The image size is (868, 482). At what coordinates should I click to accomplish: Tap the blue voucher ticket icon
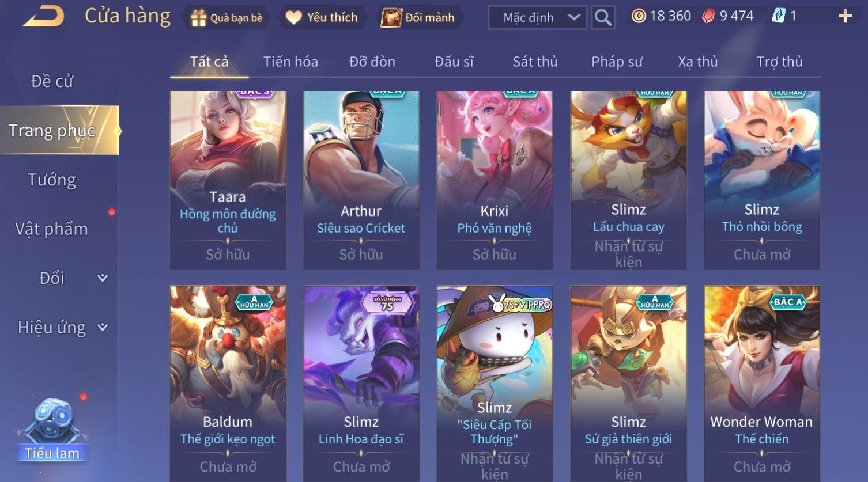pyautogui.click(x=779, y=16)
